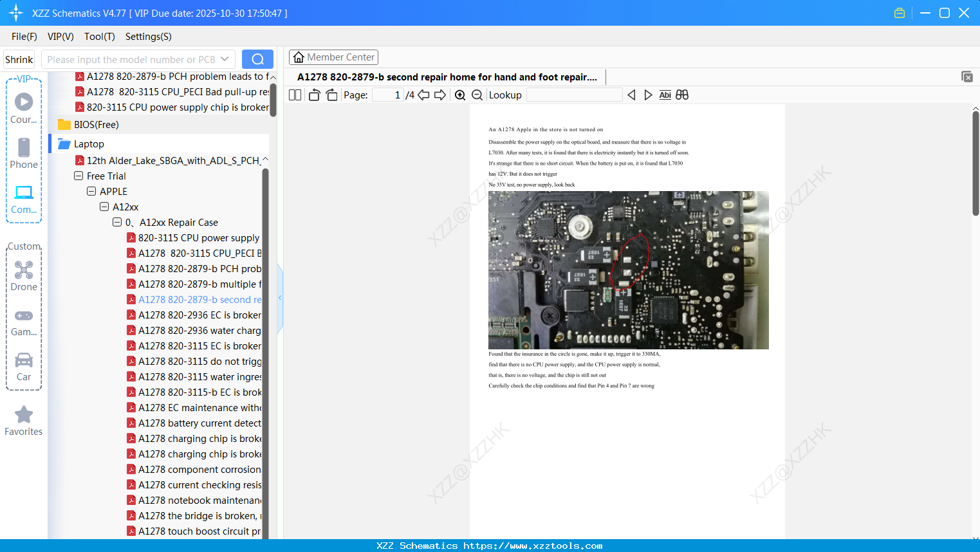Rotate the page counterclockwise
Screen dimensions: 980x552
(x=315, y=95)
